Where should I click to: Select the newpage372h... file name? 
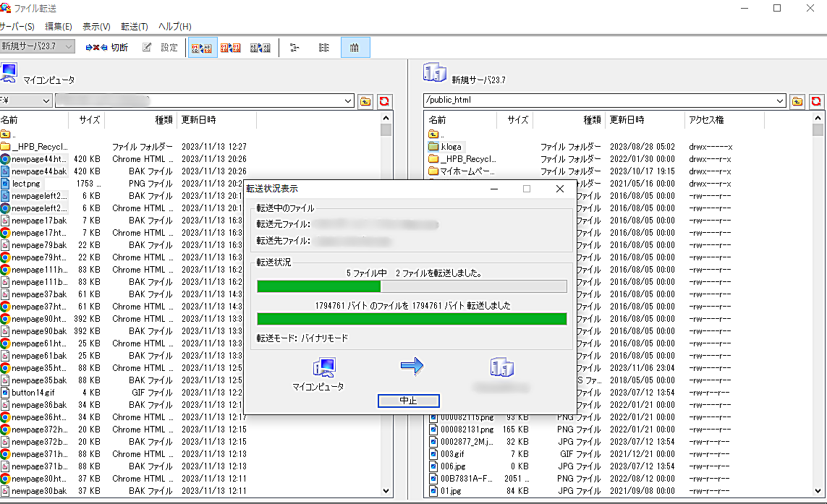pyautogui.click(x=40, y=430)
